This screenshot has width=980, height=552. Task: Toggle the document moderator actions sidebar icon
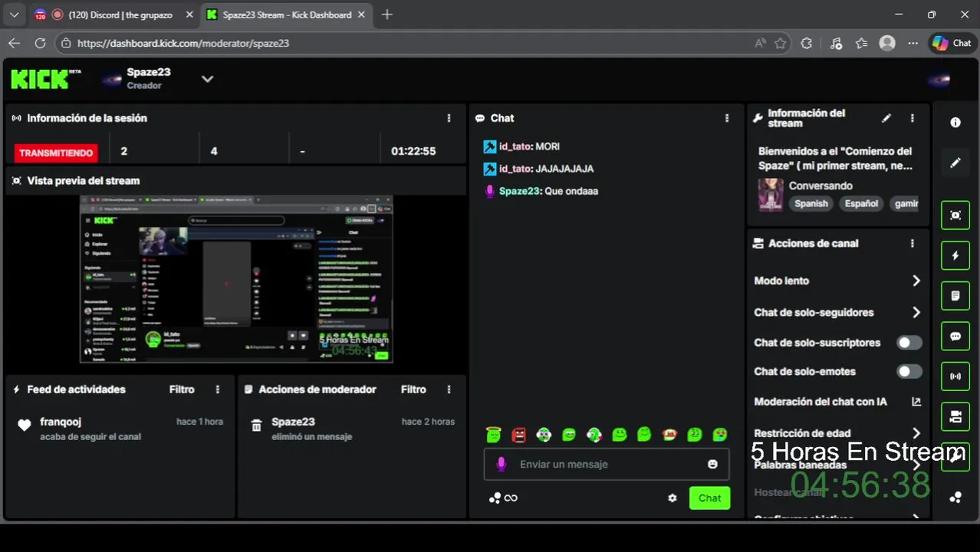[955, 296]
